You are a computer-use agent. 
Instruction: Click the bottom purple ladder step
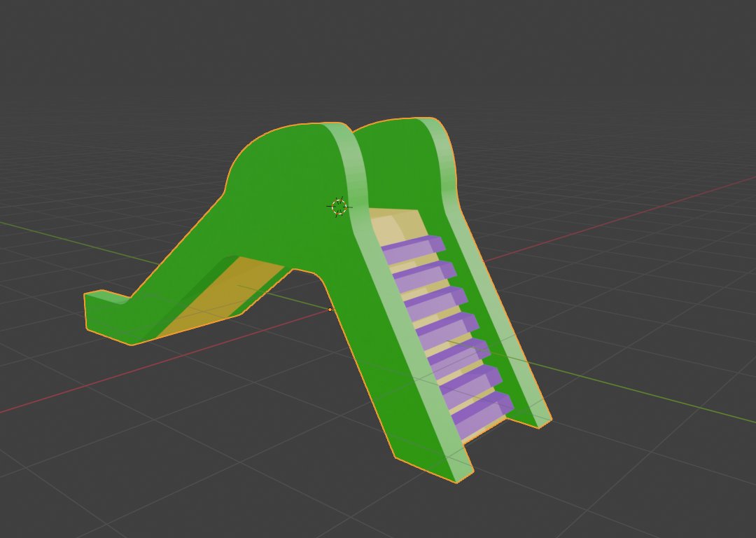coord(482,415)
